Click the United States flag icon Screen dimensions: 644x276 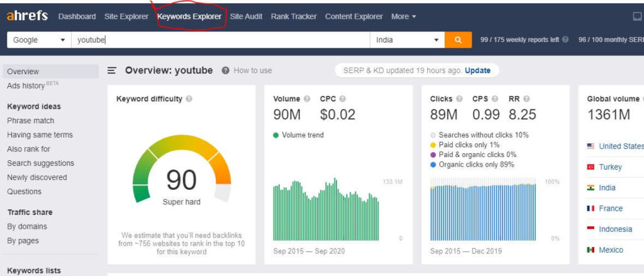[591, 146]
